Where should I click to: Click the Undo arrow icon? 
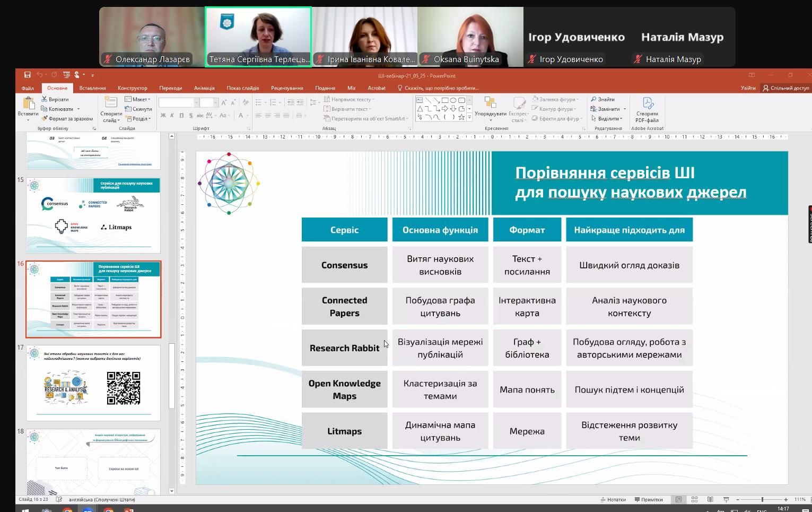pyautogui.click(x=39, y=75)
